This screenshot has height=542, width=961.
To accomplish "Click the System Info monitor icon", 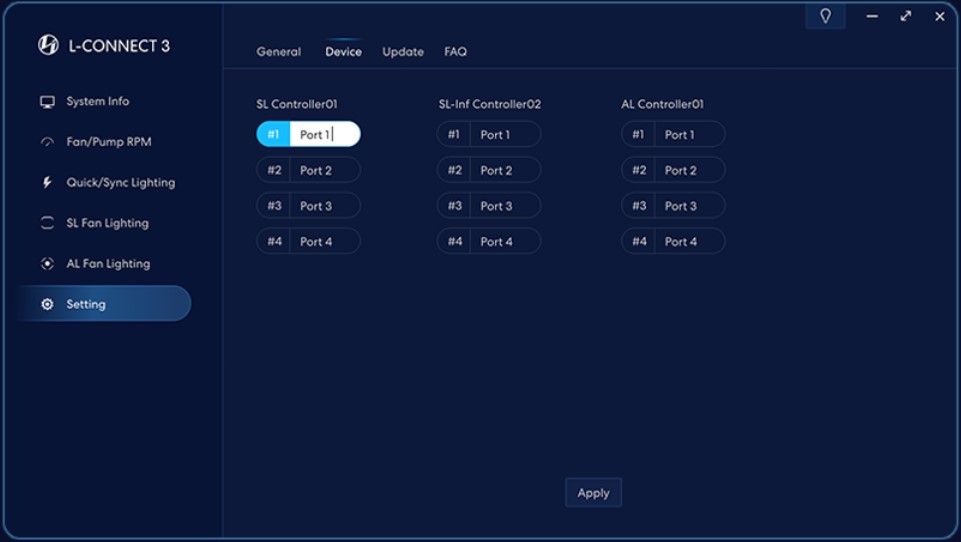I will coord(47,102).
